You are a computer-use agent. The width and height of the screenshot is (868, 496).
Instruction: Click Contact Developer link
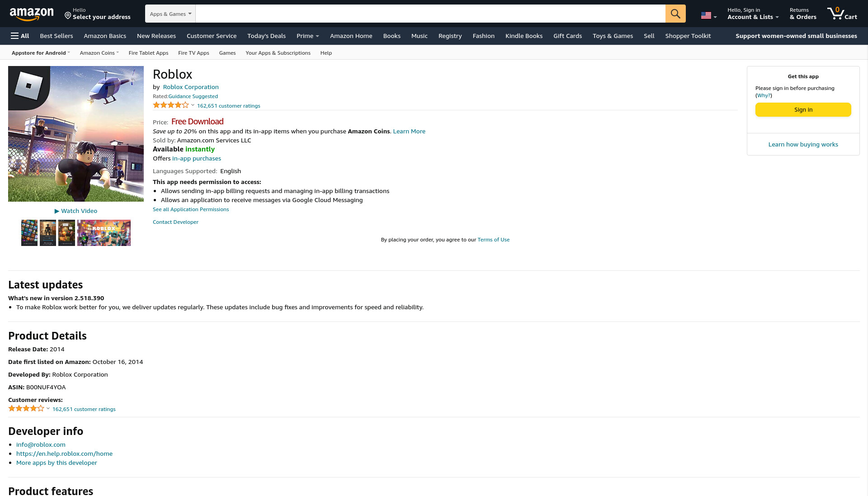click(x=175, y=222)
